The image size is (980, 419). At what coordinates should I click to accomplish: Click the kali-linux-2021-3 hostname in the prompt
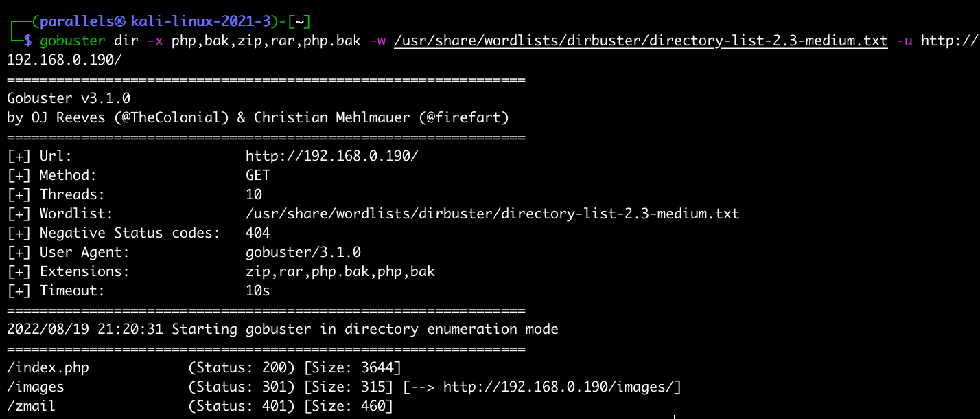[203, 21]
